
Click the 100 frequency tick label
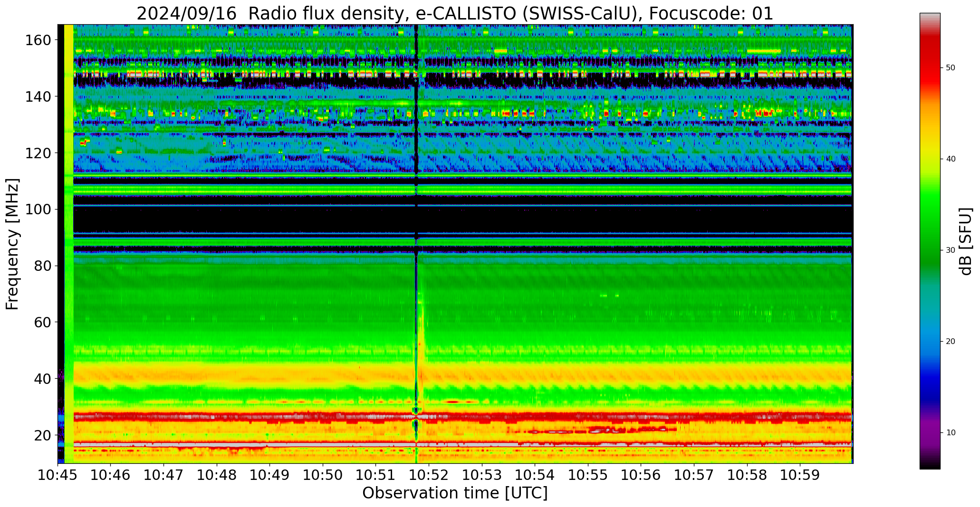point(38,210)
